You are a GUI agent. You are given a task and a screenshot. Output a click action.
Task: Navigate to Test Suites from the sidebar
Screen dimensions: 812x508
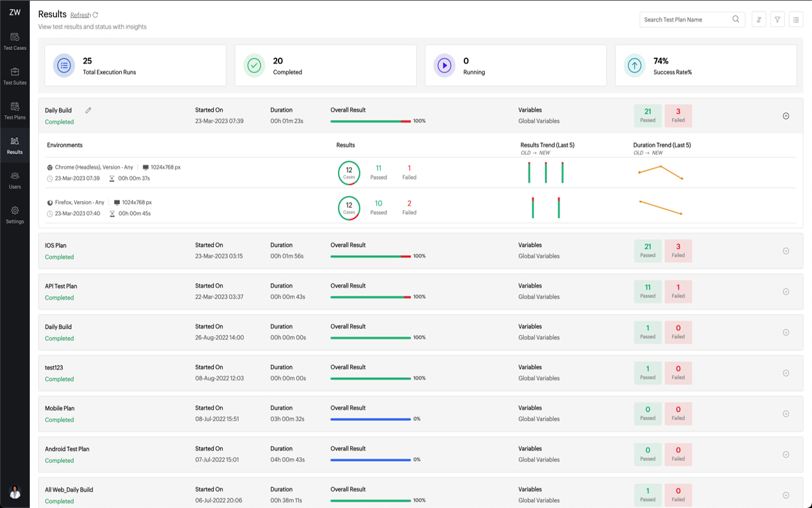point(15,75)
